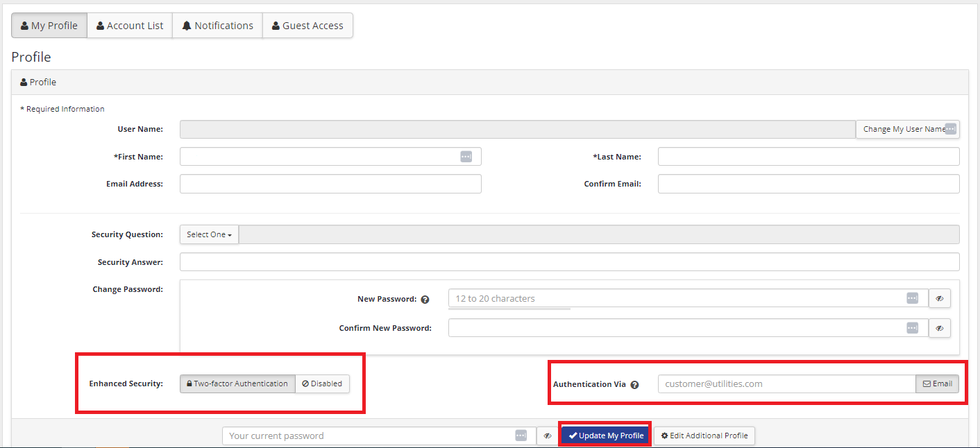Open the Security Question Select One dropdown
Viewport: 980px width, 448px height.
pyautogui.click(x=209, y=234)
